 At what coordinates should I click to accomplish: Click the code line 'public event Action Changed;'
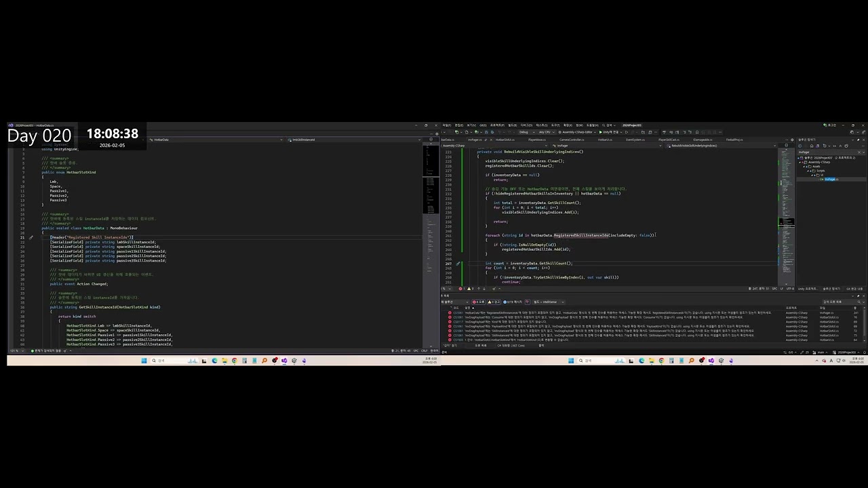[79, 284]
